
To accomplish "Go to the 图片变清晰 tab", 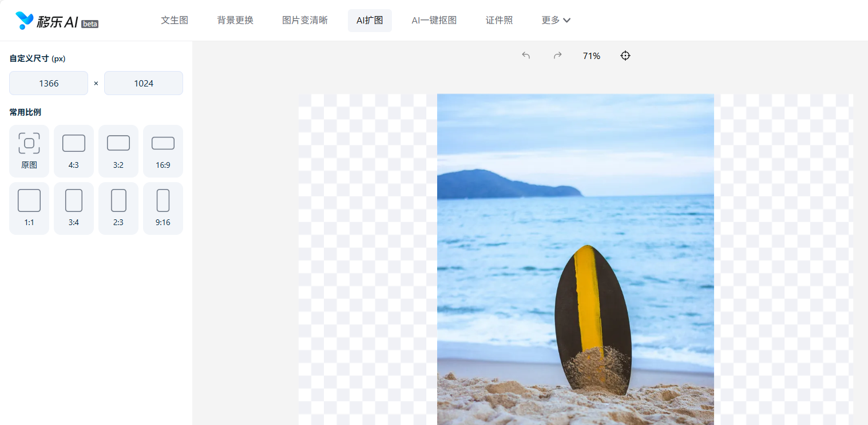I will (305, 21).
